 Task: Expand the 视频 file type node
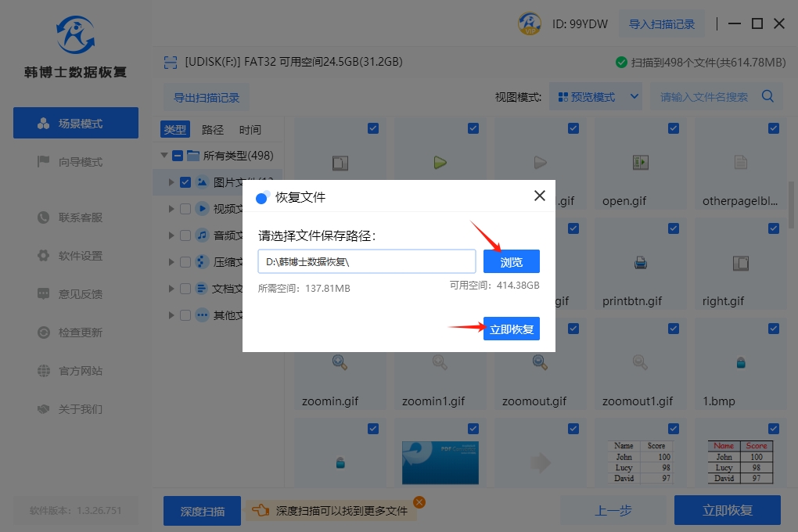pyautogui.click(x=171, y=209)
